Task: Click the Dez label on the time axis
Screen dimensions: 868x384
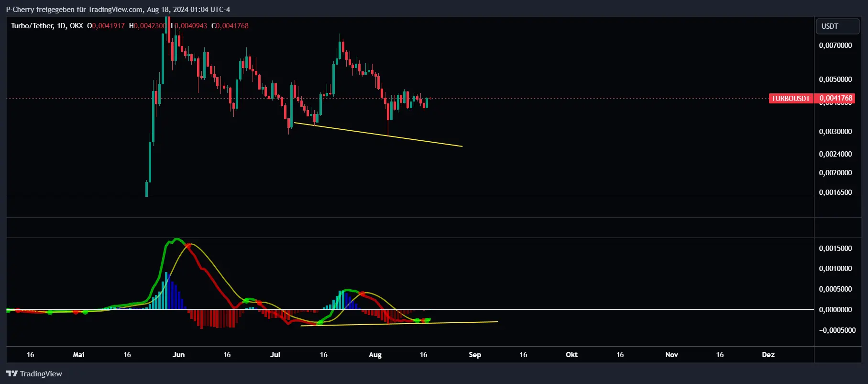Action: [x=768, y=355]
